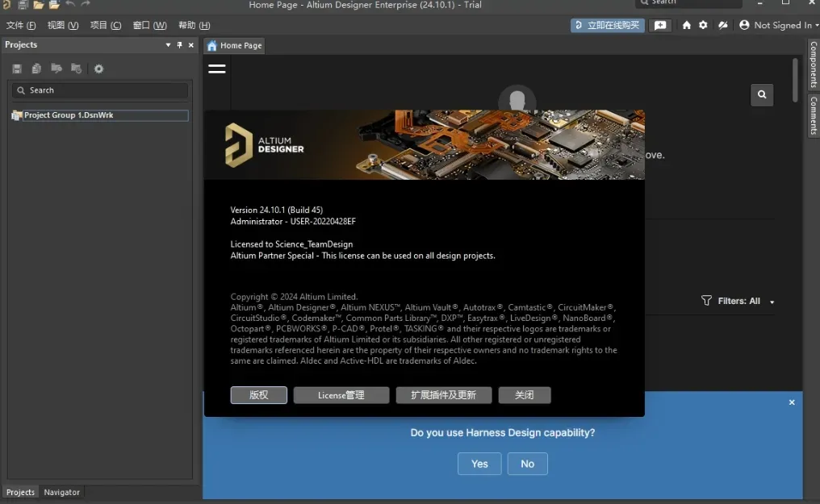The image size is (820, 504).
Task: Answer No to Harness Design survey
Action: (528, 464)
